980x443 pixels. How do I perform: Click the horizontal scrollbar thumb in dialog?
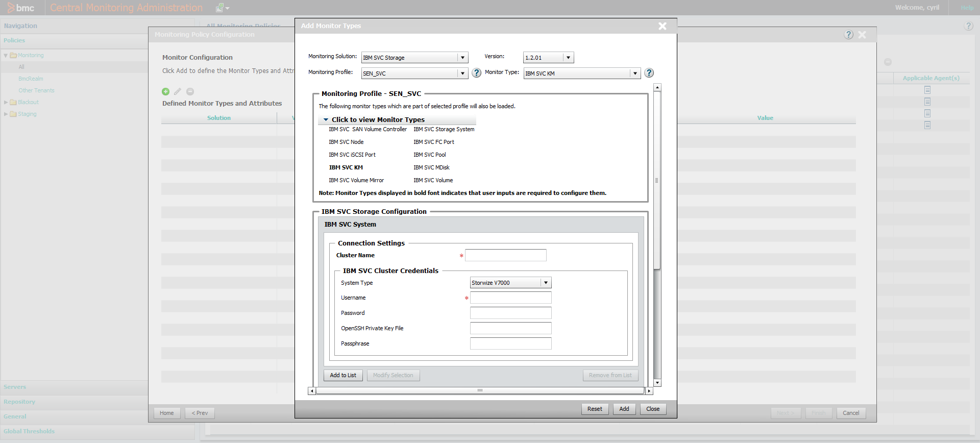tap(480, 391)
